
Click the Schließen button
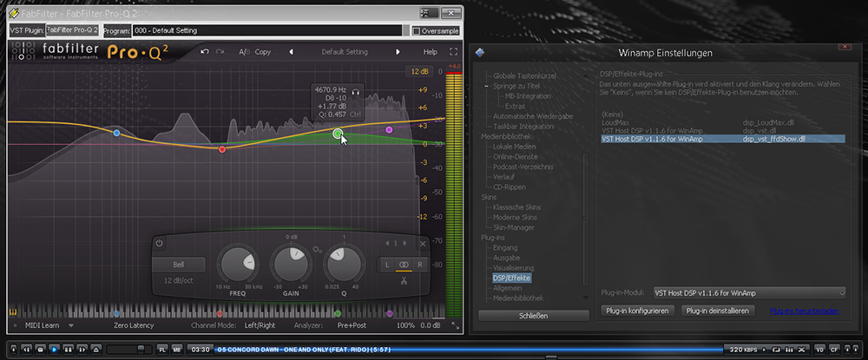(x=534, y=316)
